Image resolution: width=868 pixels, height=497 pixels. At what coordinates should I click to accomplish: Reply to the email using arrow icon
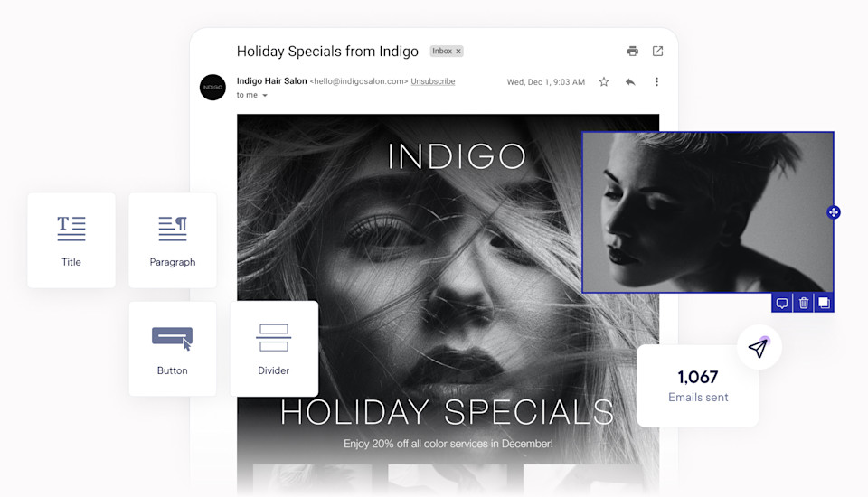pos(630,82)
